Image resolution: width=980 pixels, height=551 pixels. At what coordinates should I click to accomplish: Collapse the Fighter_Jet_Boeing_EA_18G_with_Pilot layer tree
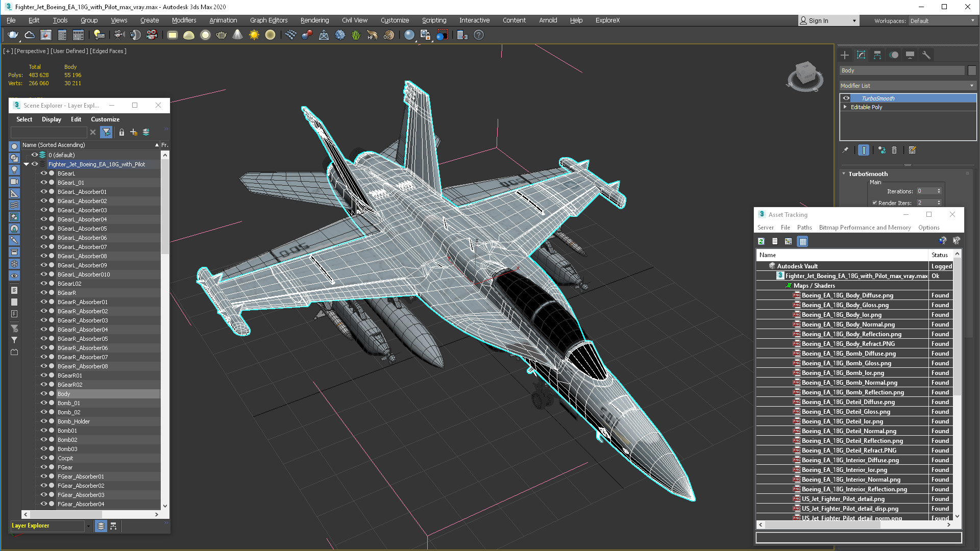click(x=26, y=164)
